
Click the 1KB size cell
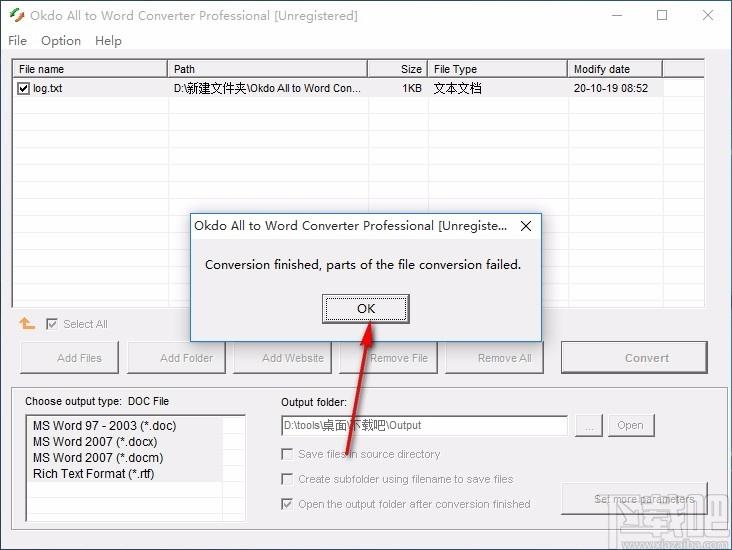click(x=412, y=88)
